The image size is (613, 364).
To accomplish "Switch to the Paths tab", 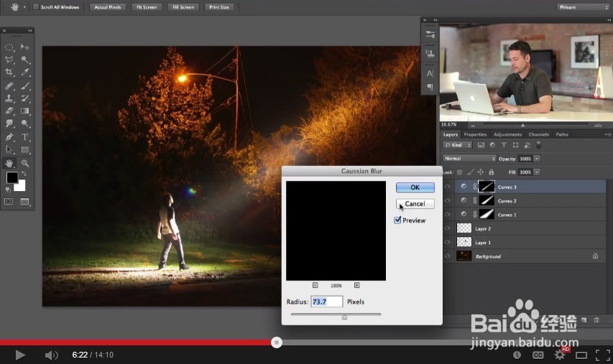I will click(x=562, y=134).
